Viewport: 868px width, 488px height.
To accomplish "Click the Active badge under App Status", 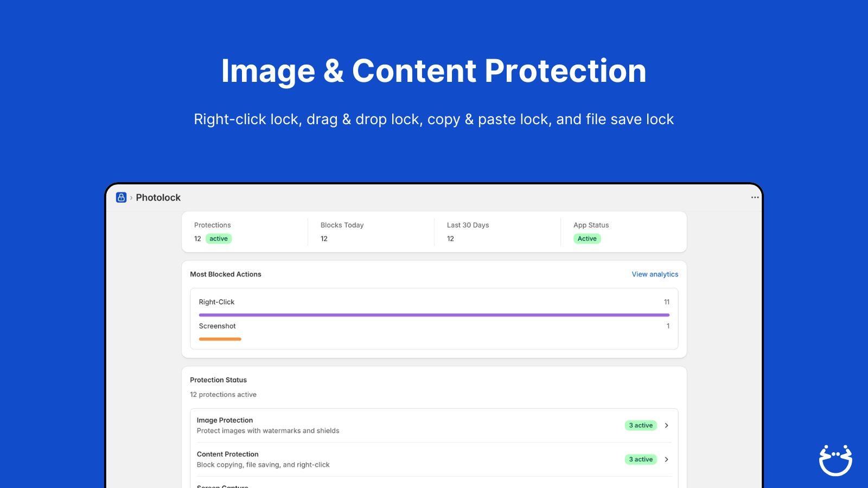I will (587, 239).
